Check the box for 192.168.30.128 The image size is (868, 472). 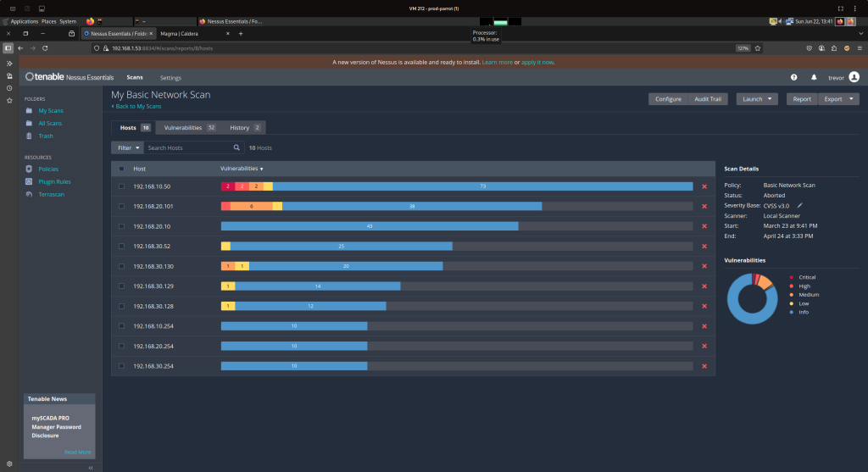[x=122, y=306]
